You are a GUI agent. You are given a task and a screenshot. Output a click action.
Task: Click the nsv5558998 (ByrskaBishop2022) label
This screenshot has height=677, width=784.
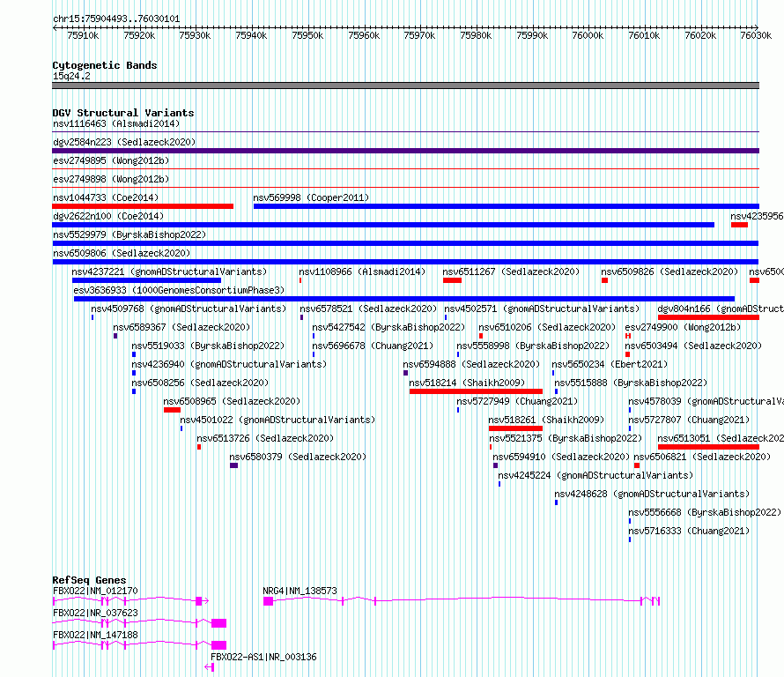533,346
